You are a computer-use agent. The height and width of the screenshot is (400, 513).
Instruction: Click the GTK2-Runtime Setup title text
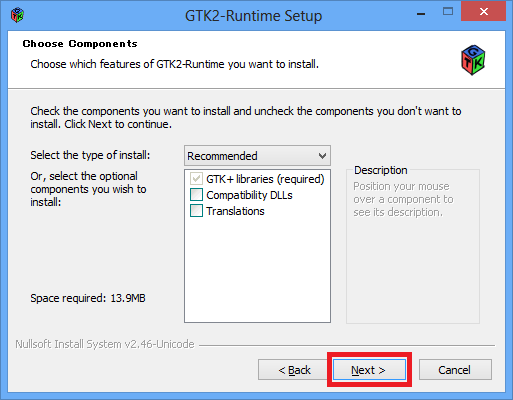coord(253,16)
